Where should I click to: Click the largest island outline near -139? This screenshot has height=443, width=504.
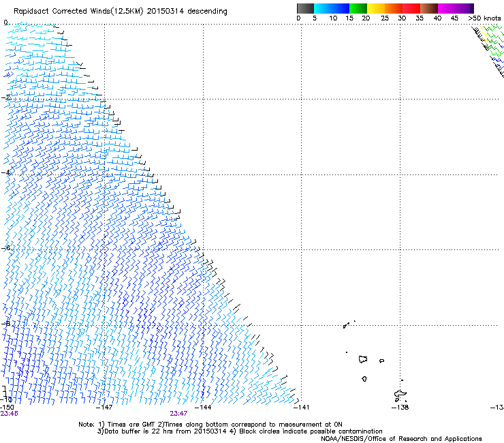click(x=363, y=359)
